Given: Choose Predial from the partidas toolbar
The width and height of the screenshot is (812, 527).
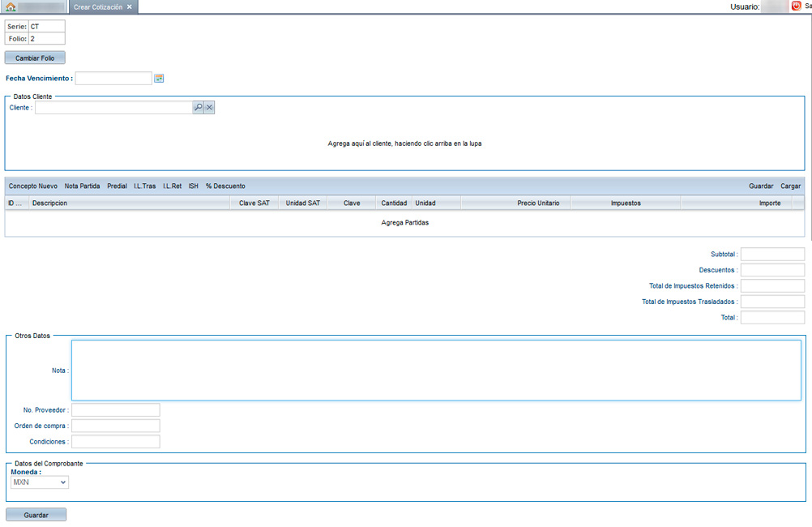Looking at the screenshot, I should 117,186.
